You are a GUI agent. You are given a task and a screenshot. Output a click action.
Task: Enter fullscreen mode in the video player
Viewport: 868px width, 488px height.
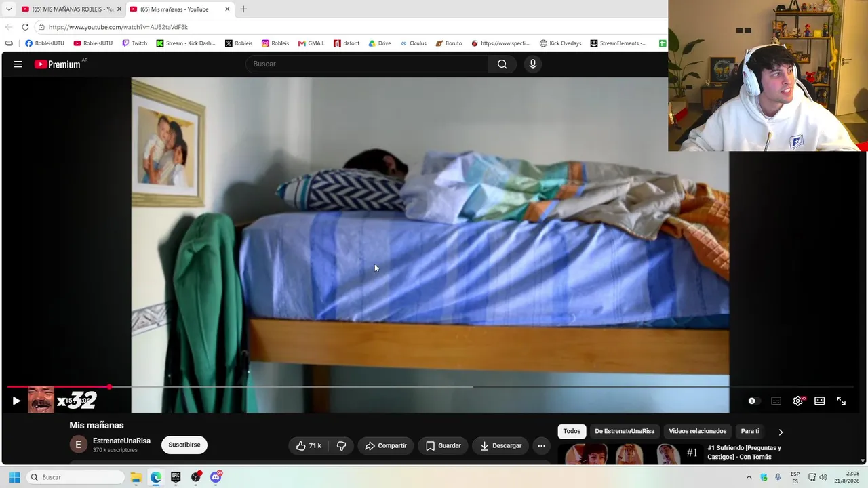(x=842, y=401)
